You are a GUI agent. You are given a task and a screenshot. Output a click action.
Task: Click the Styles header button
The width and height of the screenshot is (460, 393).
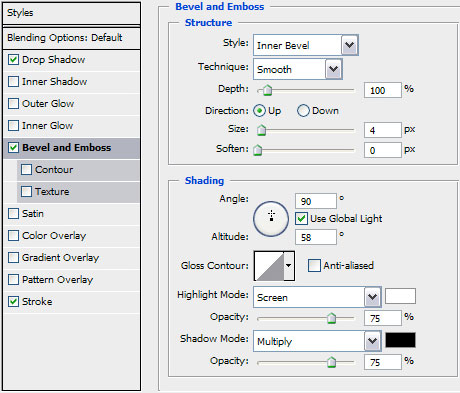coord(71,13)
